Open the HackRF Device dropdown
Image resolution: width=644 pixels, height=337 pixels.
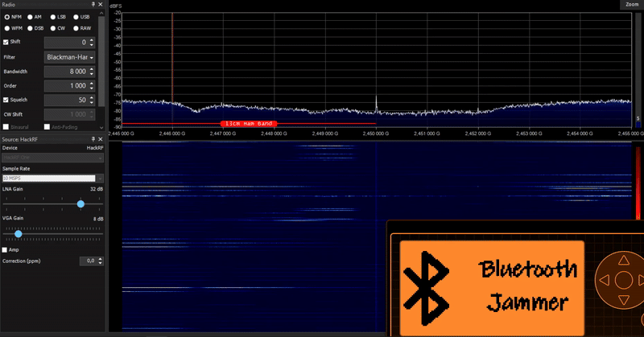[x=53, y=158]
